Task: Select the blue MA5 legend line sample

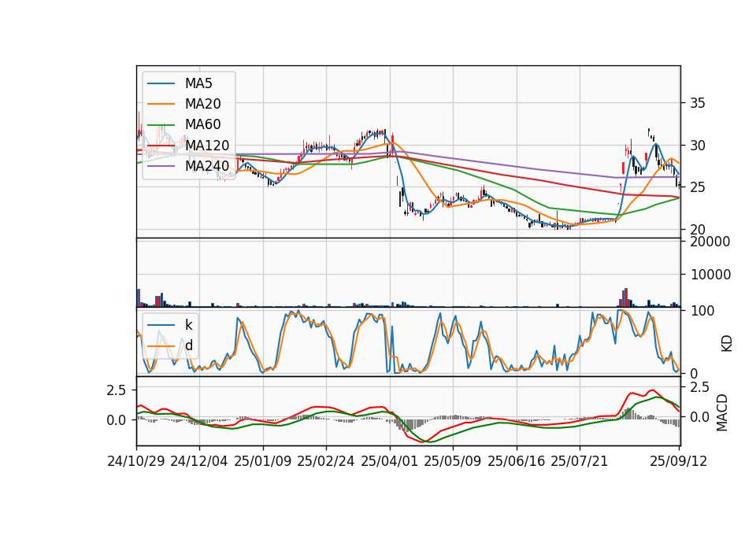Action: 161,84
